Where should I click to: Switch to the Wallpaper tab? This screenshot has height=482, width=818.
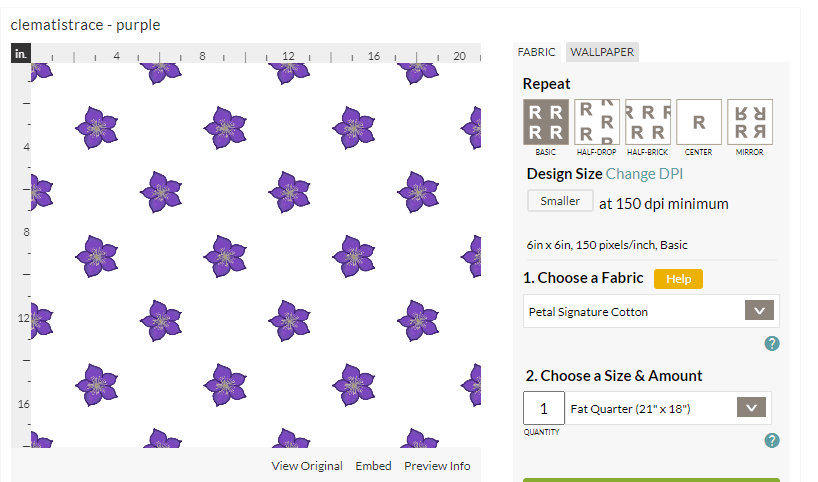[x=601, y=52]
